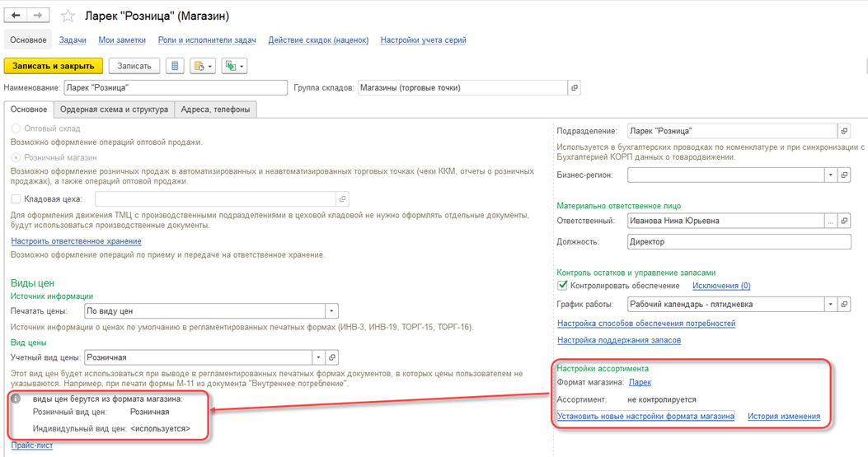Screen dimensions: 868x457
Task: Click the Записать и закрыть button
Action: coord(54,66)
